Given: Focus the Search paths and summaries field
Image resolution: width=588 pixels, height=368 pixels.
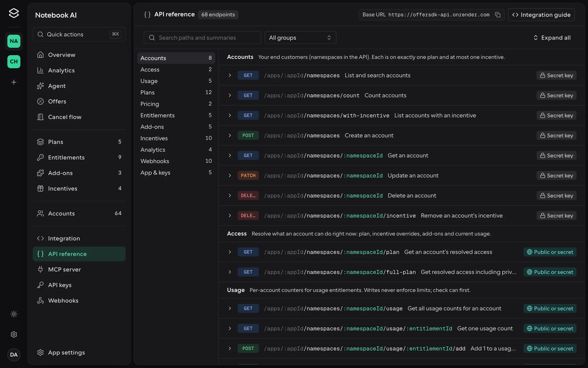Looking at the screenshot, I should (202, 38).
